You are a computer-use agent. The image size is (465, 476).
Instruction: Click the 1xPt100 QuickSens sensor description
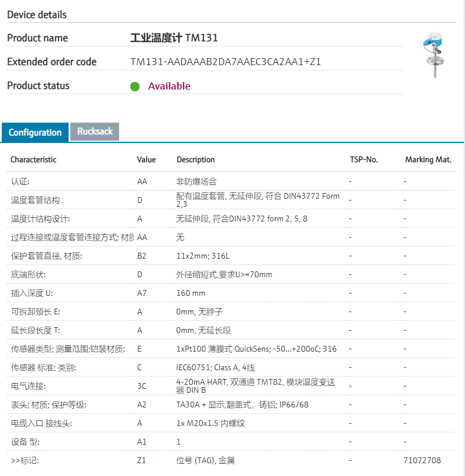pos(256,349)
